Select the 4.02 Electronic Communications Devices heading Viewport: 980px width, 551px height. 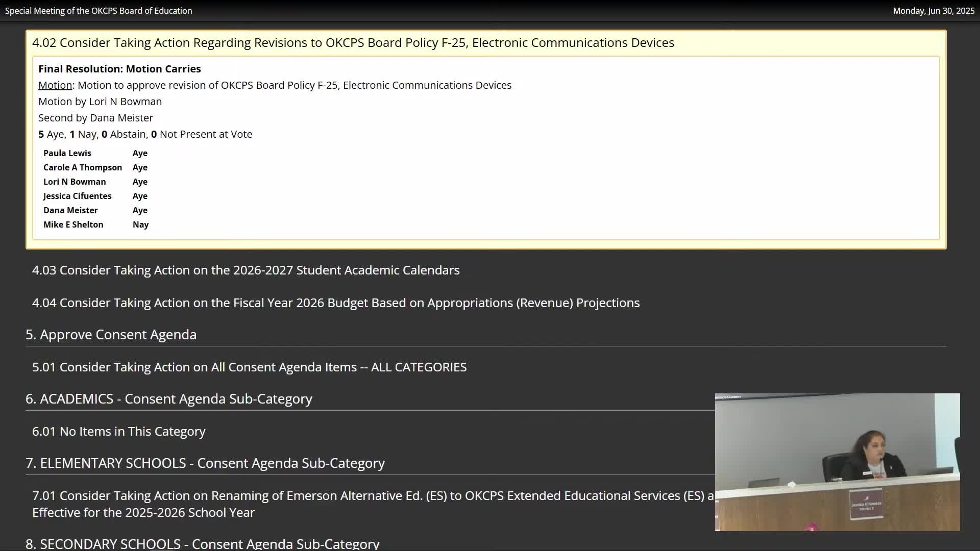coord(353,43)
